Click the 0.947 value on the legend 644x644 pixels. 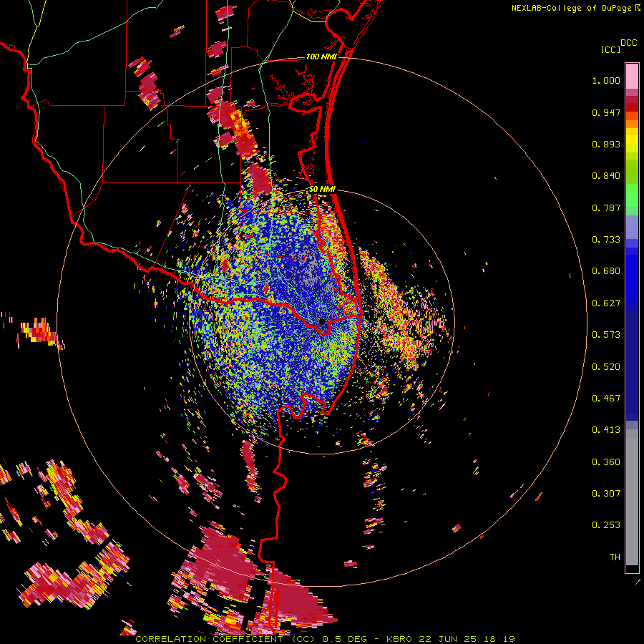click(x=606, y=112)
